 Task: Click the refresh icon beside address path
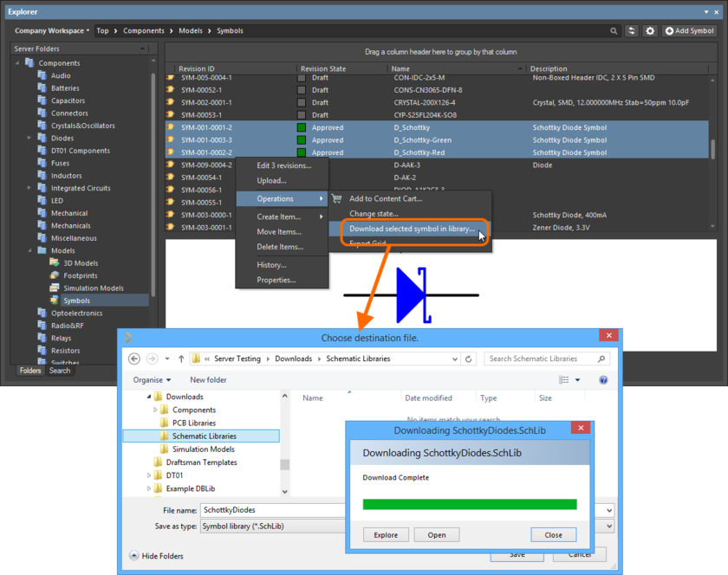(x=469, y=359)
